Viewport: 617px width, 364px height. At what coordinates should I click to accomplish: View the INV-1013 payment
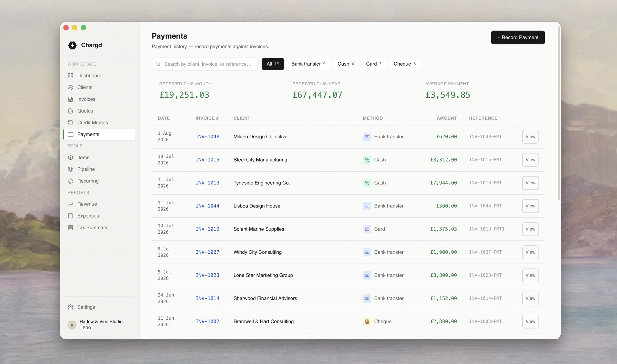click(530, 183)
